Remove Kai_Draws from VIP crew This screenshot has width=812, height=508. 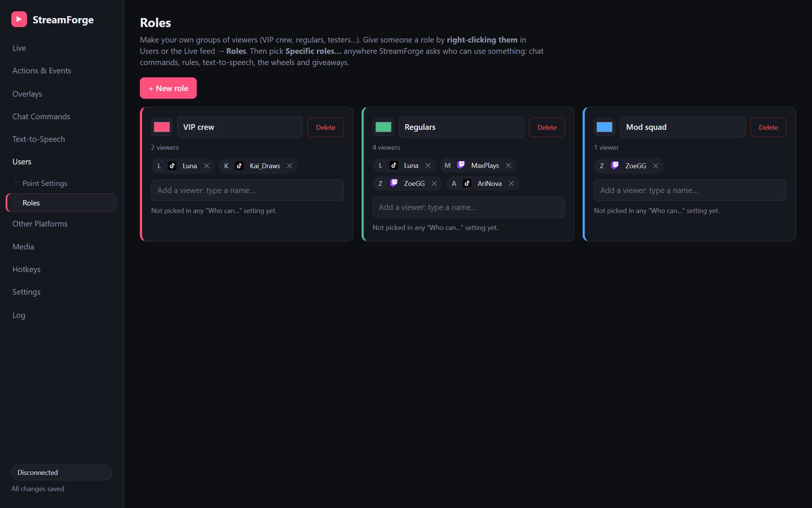289,166
